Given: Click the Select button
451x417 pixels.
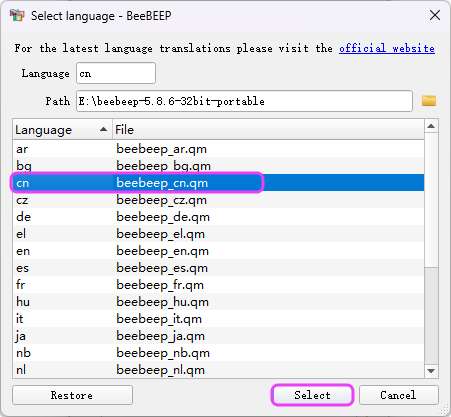Looking at the screenshot, I should point(312,395).
